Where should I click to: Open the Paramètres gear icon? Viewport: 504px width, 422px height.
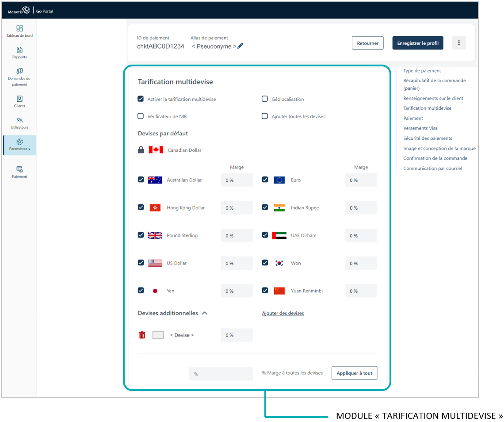tap(19, 142)
